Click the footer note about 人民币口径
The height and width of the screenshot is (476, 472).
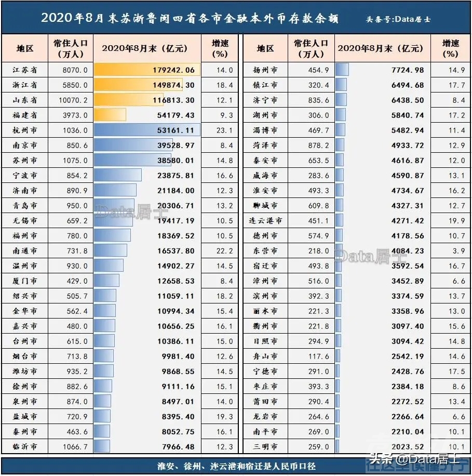point(236,466)
